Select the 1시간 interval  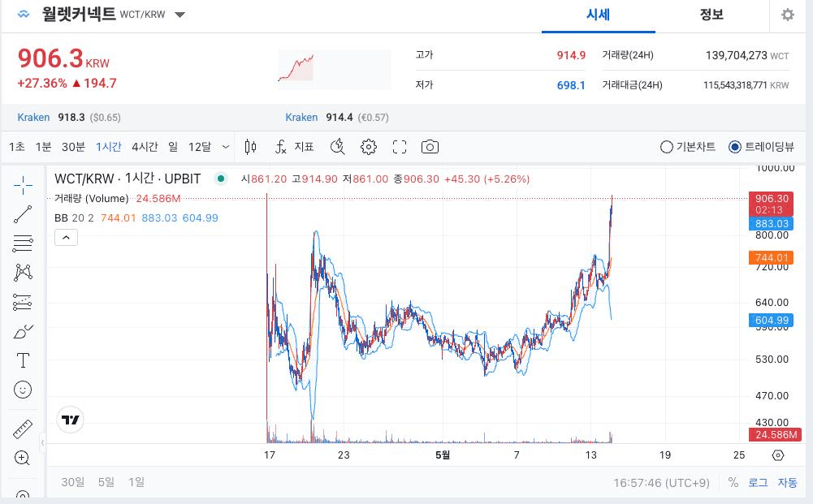coord(108,147)
